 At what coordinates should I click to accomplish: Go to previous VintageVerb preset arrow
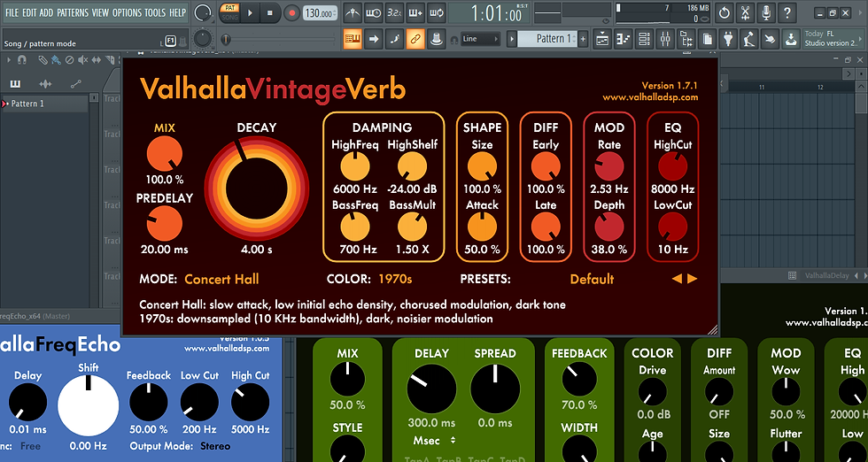(x=677, y=279)
